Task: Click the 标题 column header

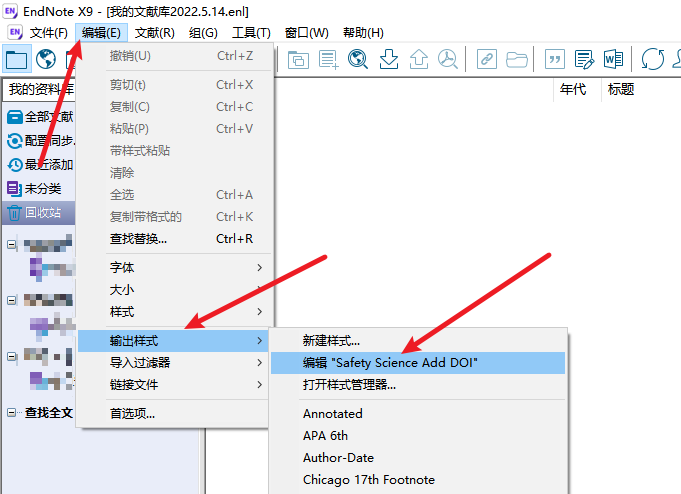Action: coord(621,89)
